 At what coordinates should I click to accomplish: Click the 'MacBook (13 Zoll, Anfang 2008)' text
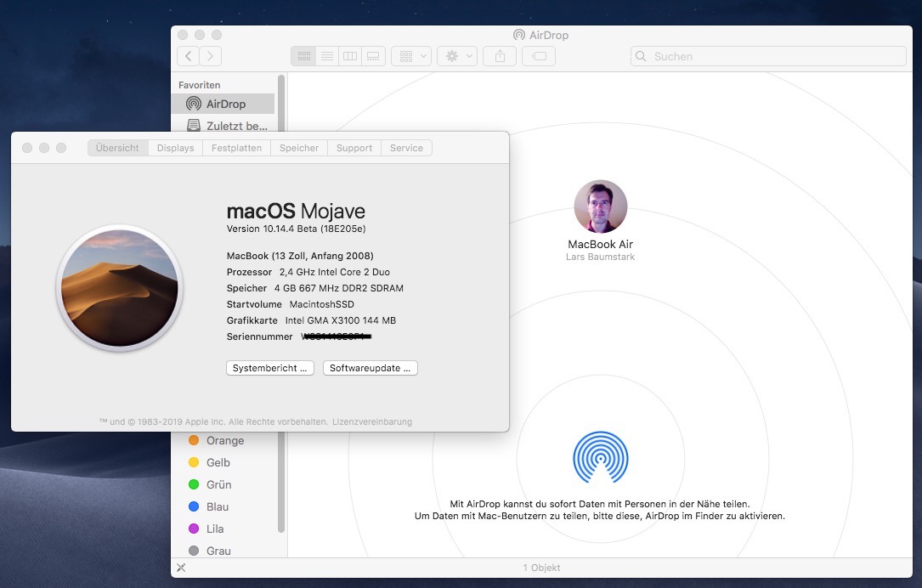click(x=300, y=256)
